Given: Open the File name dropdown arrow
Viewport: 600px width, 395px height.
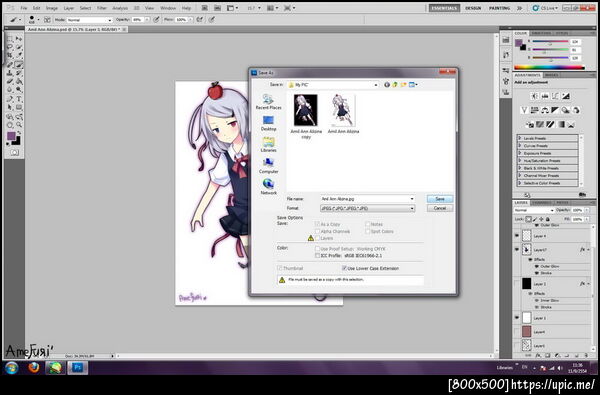Looking at the screenshot, I should 412,199.
